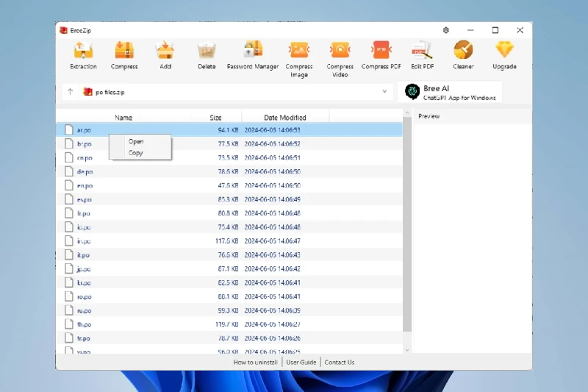Image resolution: width=588 pixels, height=392 pixels.
Task: Click the scrollbar down arrow
Action: [x=407, y=350]
